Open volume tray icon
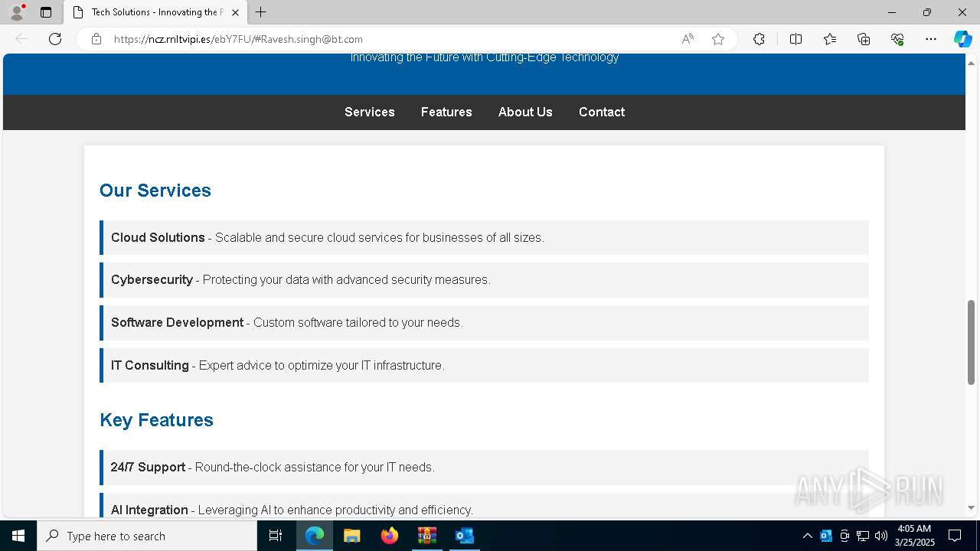 (x=881, y=536)
